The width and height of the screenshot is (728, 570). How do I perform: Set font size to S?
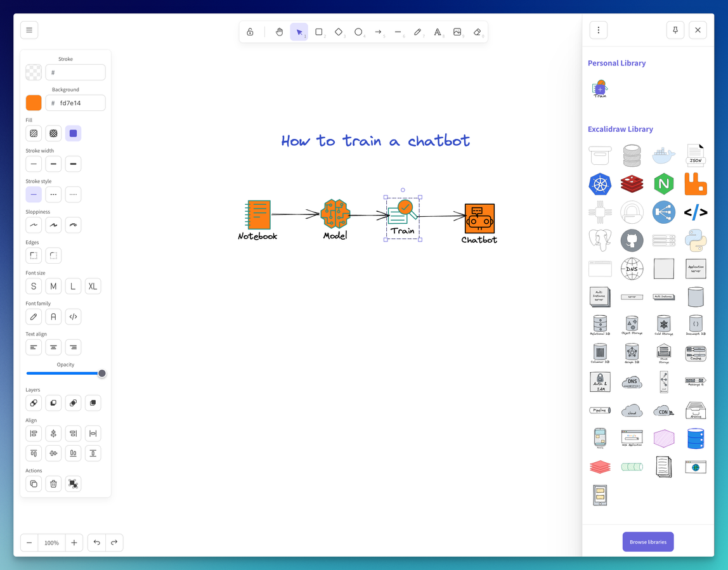(x=34, y=287)
